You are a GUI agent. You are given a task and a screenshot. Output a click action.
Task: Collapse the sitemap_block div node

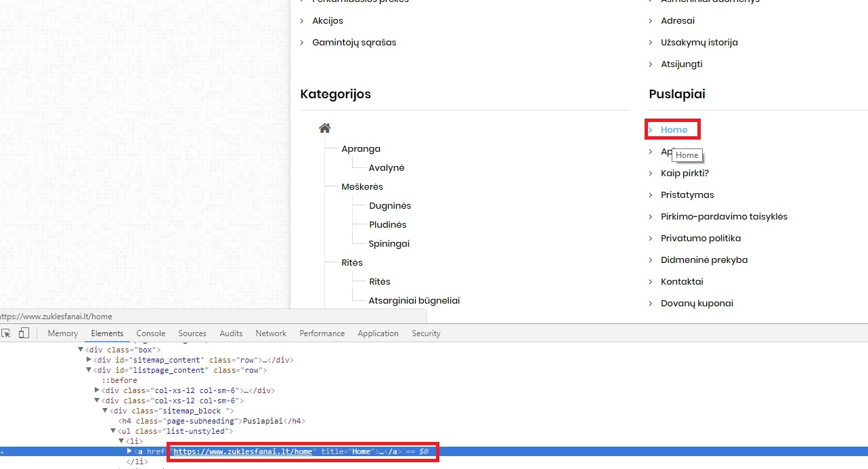pyautogui.click(x=106, y=411)
